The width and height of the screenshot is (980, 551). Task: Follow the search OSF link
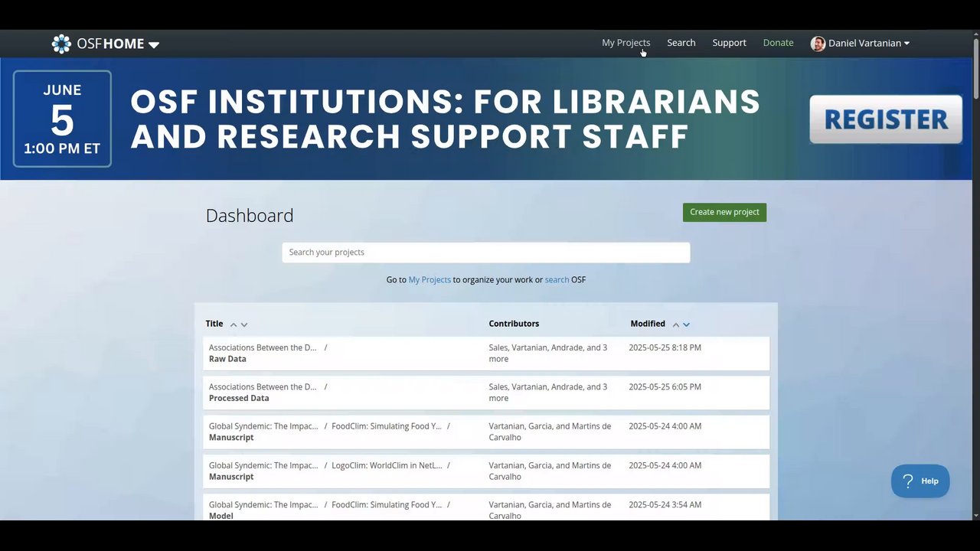point(557,280)
